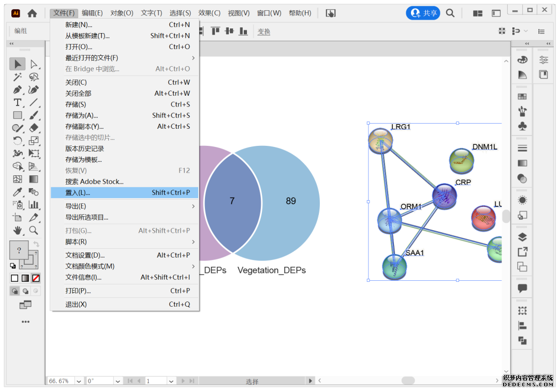Image resolution: width=559 pixels, height=392 pixels.
Task: Choose the Hand tool
Action: (x=18, y=230)
